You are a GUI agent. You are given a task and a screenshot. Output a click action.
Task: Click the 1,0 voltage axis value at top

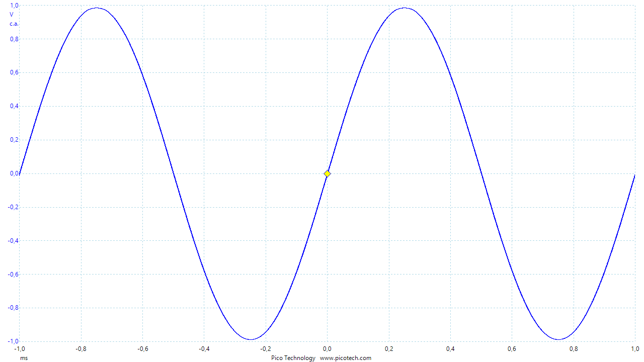click(15, 6)
